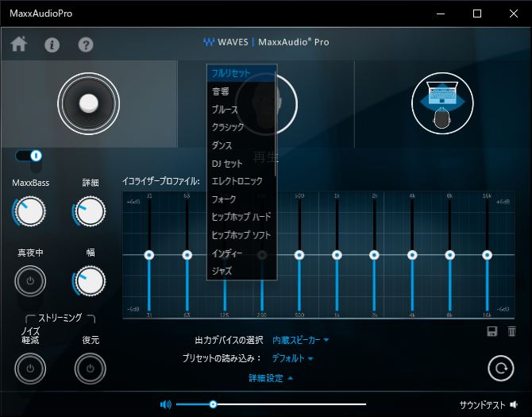
Task: Click the 31 Hz equalizer slider handle
Action: coord(149,255)
